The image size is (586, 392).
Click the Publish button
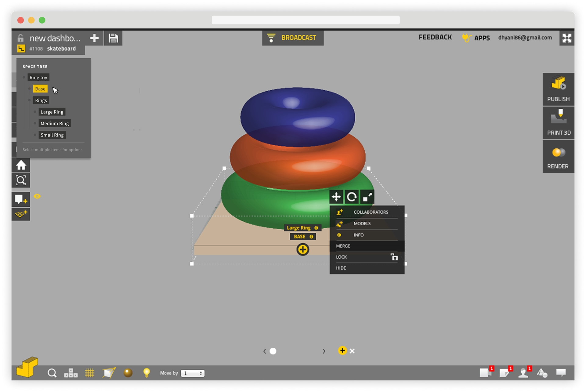pyautogui.click(x=558, y=89)
